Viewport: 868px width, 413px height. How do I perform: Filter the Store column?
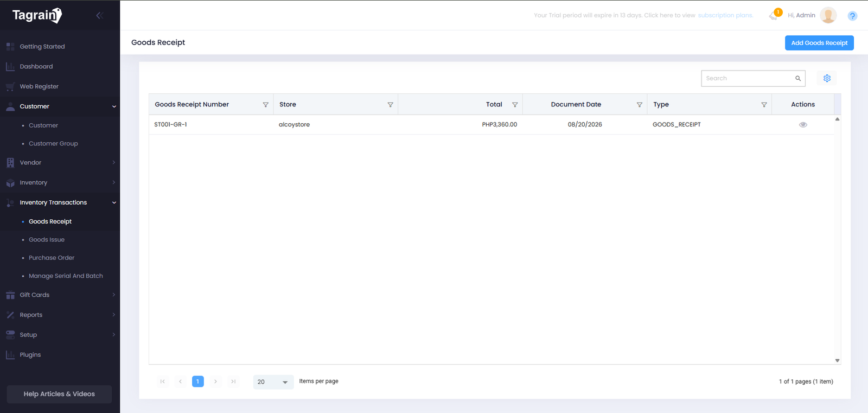tap(390, 105)
